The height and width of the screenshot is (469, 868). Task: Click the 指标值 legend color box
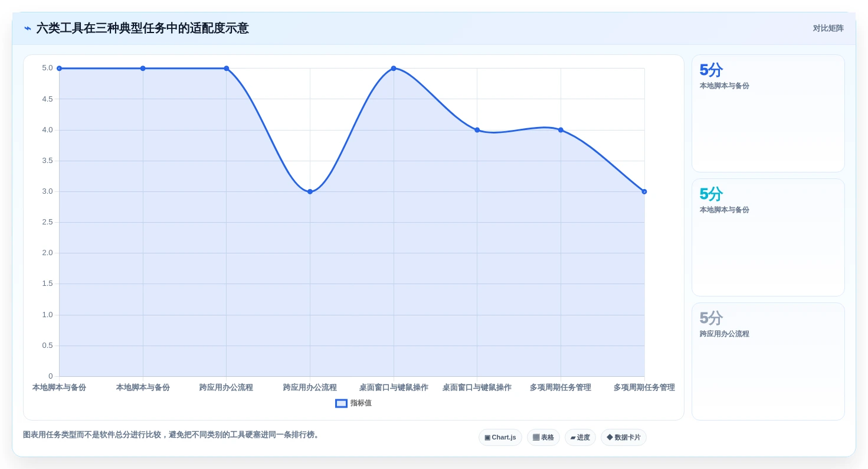[x=341, y=403]
